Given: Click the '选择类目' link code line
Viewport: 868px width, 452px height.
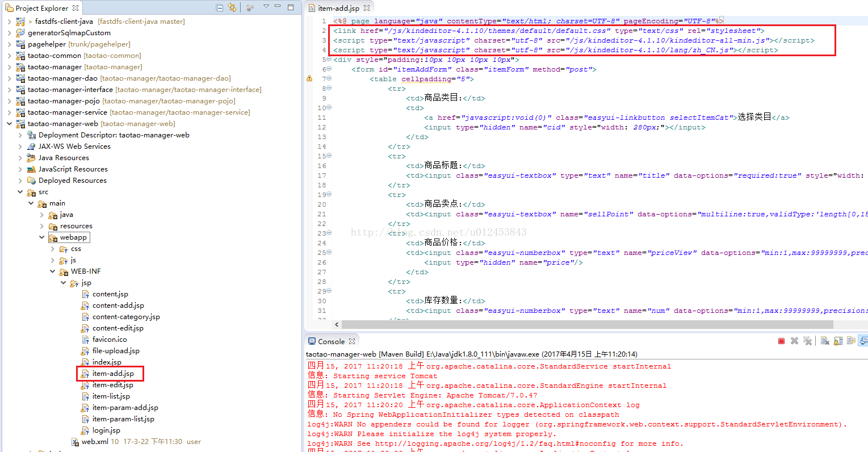Looking at the screenshot, I should [x=606, y=118].
